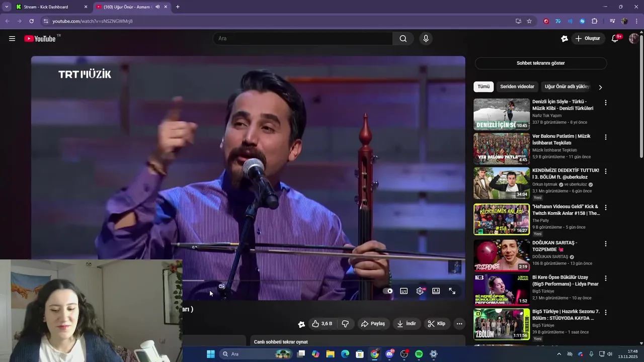Open options for Haftanın Videosu Geldi video
The image size is (644, 362).
click(606, 207)
